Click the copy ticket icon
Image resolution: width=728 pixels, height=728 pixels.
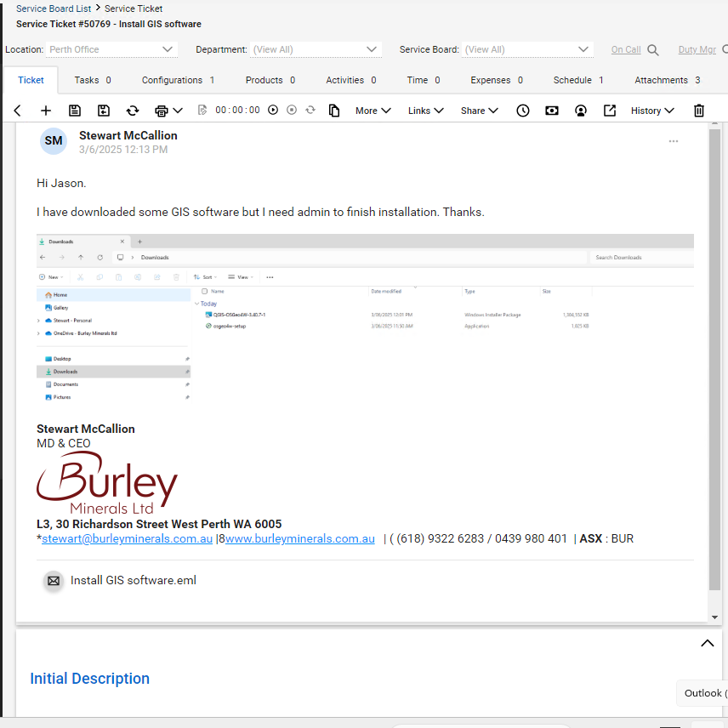pos(334,111)
